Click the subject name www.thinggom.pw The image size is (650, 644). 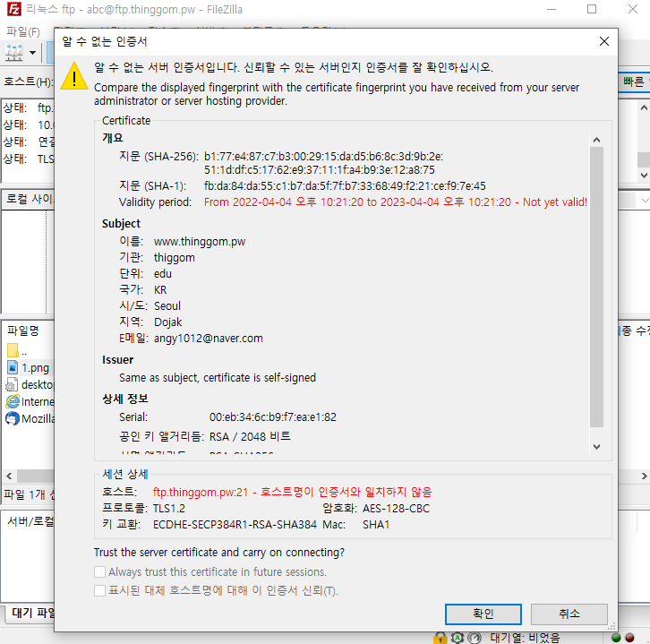200,241
